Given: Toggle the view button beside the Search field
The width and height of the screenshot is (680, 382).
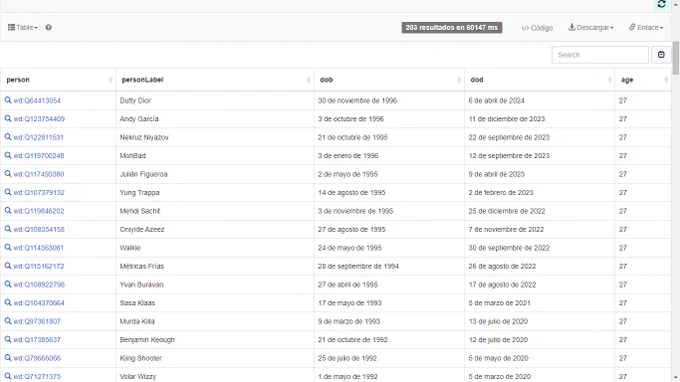Looking at the screenshot, I should pyautogui.click(x=661, y=55).
